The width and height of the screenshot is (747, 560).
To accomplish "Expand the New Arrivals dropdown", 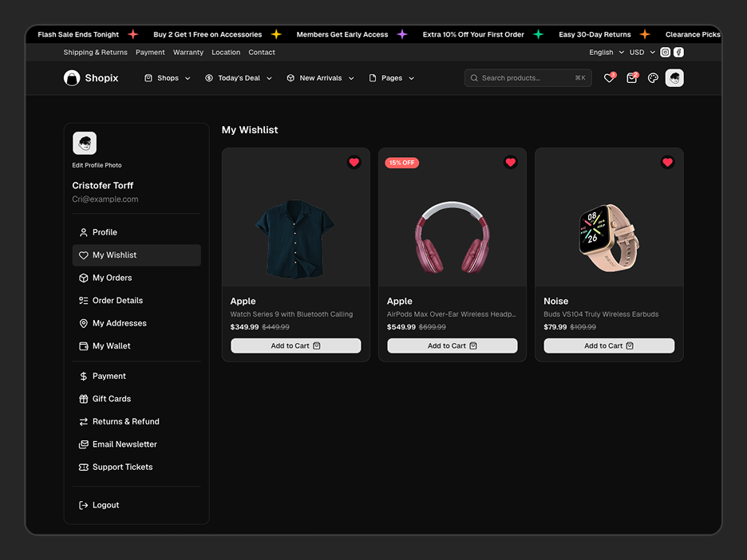I will [x=320, y=78].
